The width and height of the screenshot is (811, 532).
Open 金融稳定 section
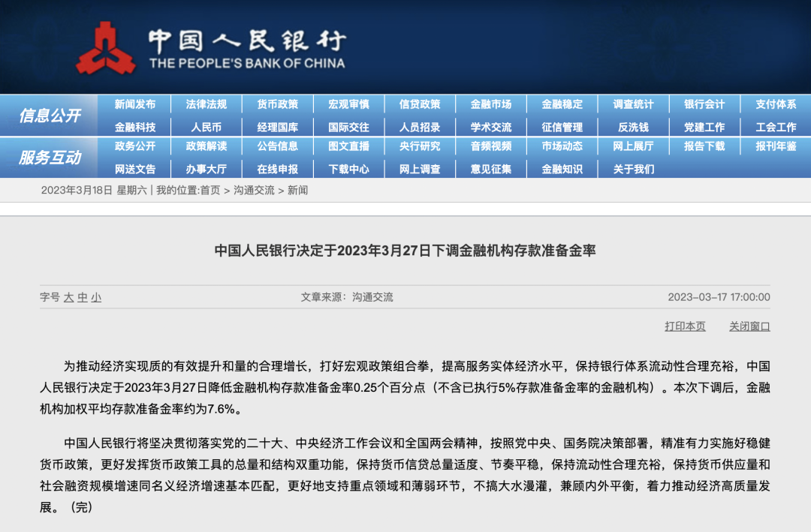point(562,104)
